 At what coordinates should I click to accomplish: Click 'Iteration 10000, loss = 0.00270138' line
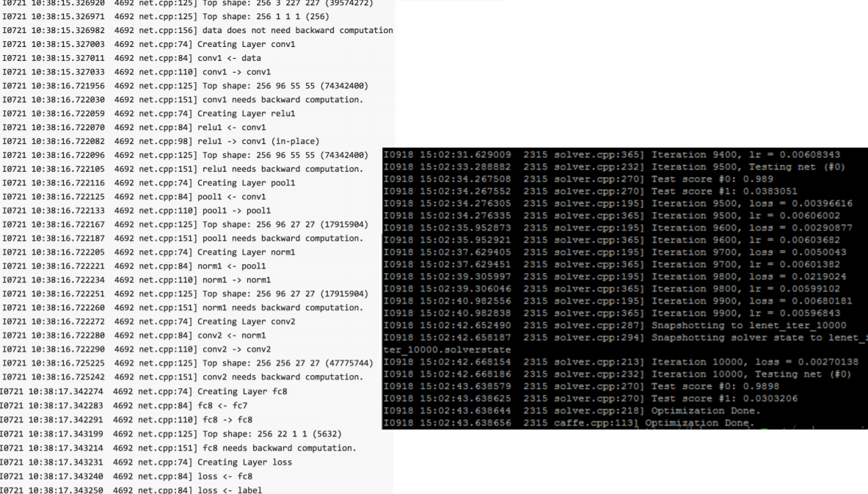point(621,362)
